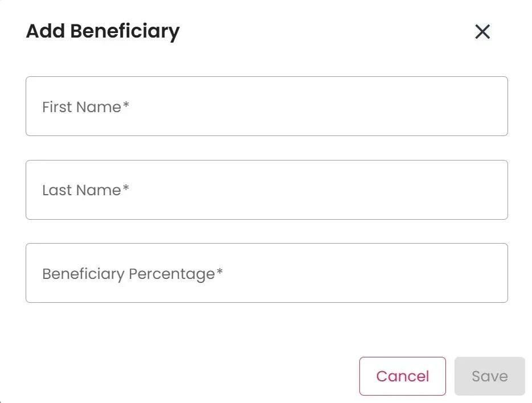Click into the First Name field
Viewport: 532px width, 403px height.
click(x=266, y=106)
